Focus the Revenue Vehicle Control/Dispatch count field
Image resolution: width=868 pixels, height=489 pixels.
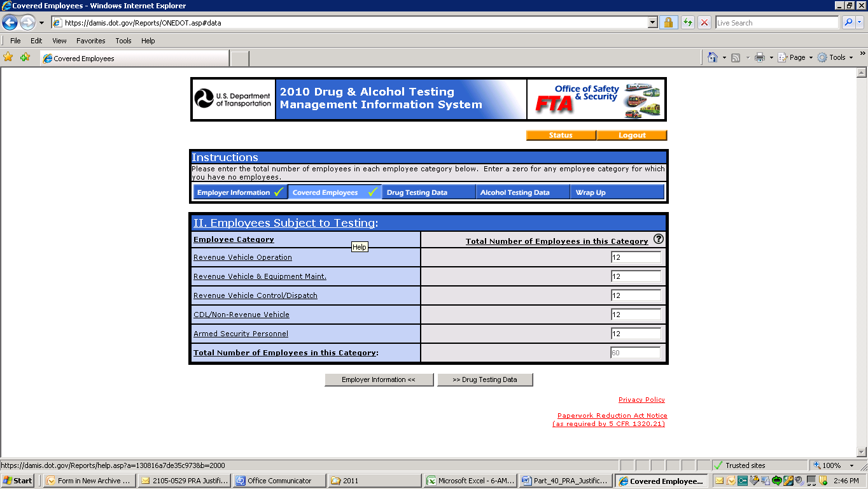[636, 295]
